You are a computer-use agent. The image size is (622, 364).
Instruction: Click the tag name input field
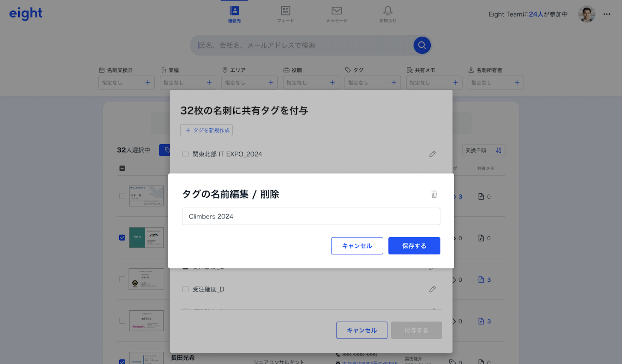tap(311, 216)
